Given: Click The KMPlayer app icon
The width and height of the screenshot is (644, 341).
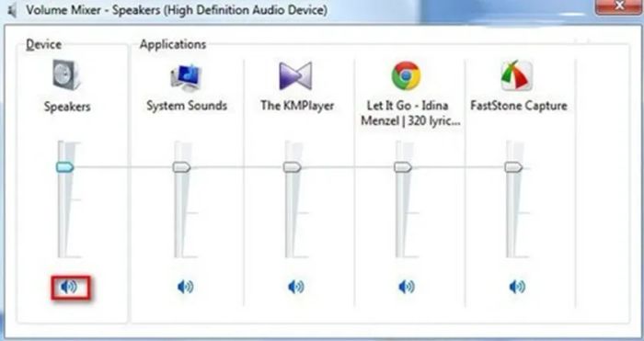Looking at the screenshot, I should point(295,76).
